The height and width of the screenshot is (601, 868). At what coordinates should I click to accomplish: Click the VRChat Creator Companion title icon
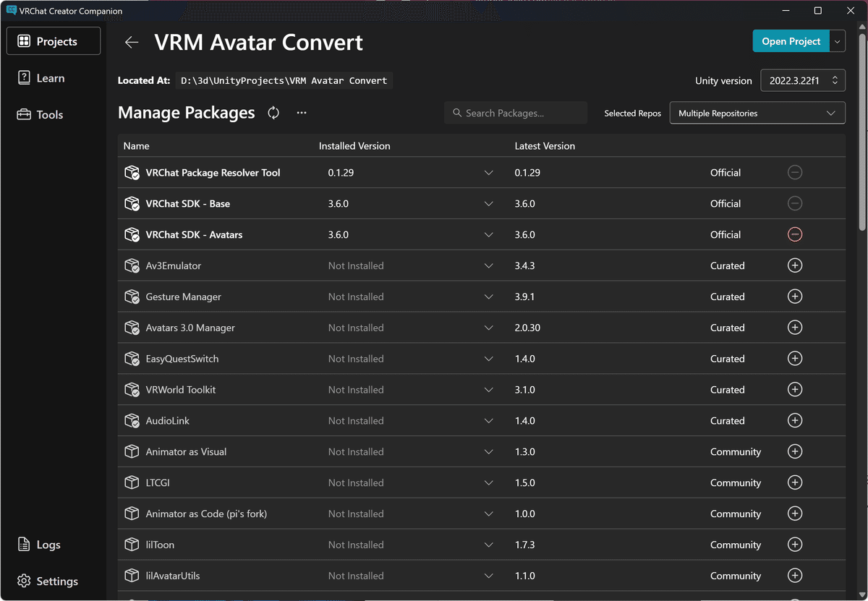coord(12,11)
